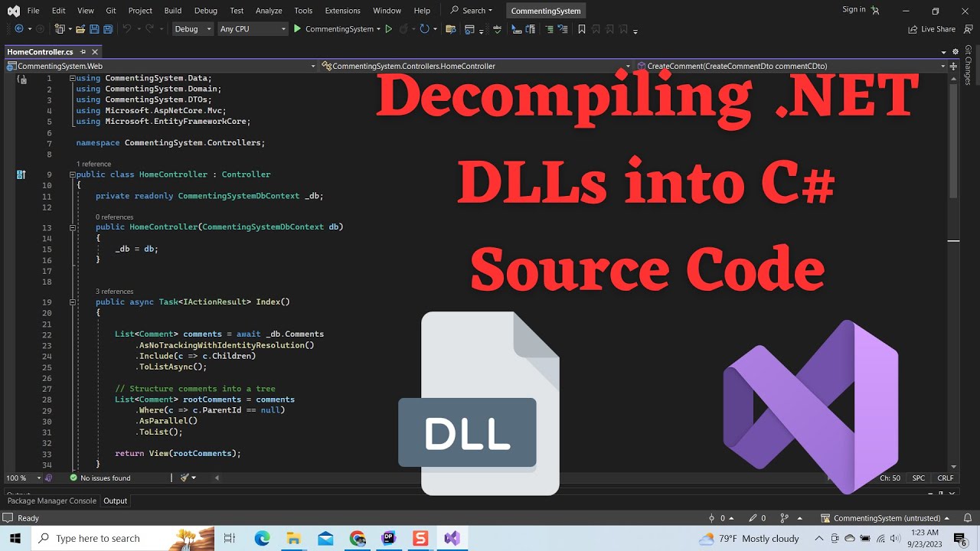Collapse the HomeController constructor outlining toggle
Image resolution: width=980 pixels, height=551 pixels.
(x=73, y=227)
